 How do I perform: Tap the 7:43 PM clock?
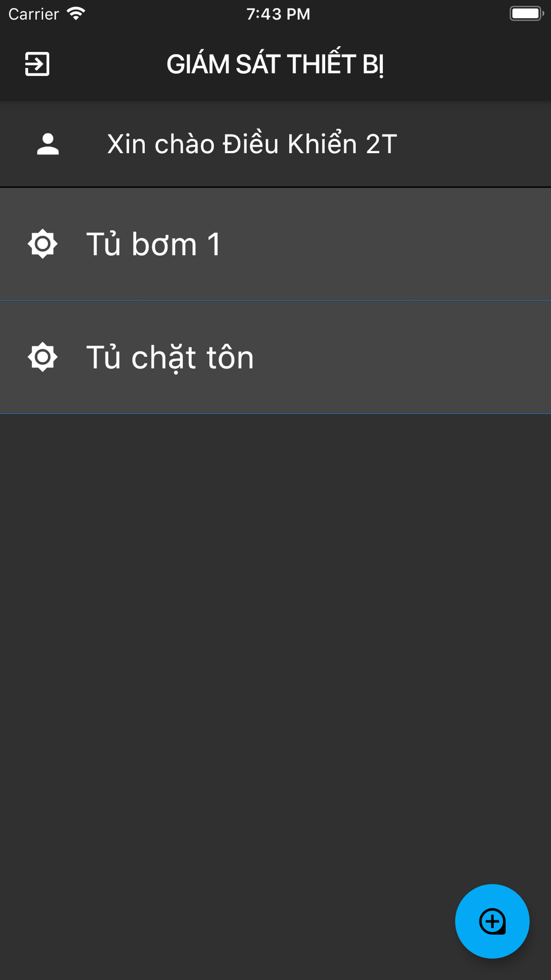click(x=278, y=14)
